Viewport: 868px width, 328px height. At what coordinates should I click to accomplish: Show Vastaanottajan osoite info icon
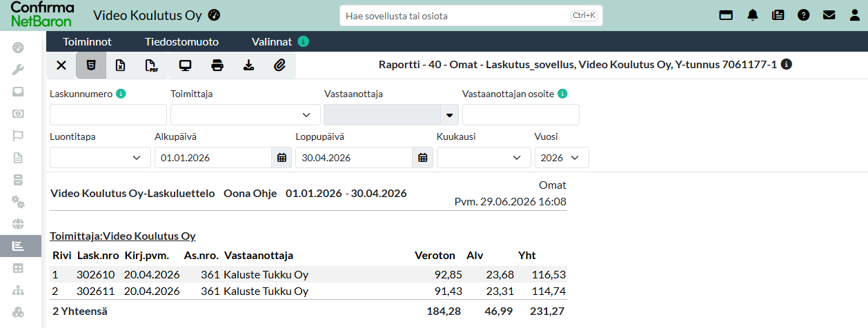coord(563,94)
